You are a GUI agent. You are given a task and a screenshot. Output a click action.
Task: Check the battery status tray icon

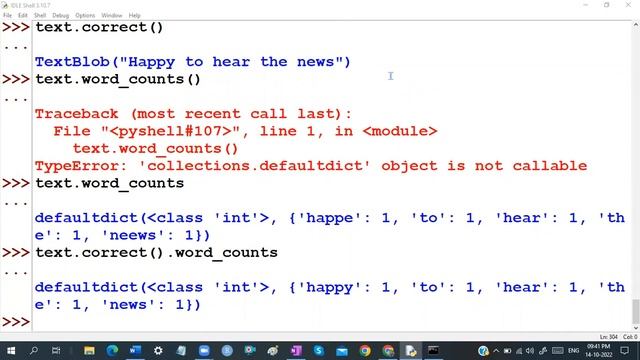coord(507,351)
